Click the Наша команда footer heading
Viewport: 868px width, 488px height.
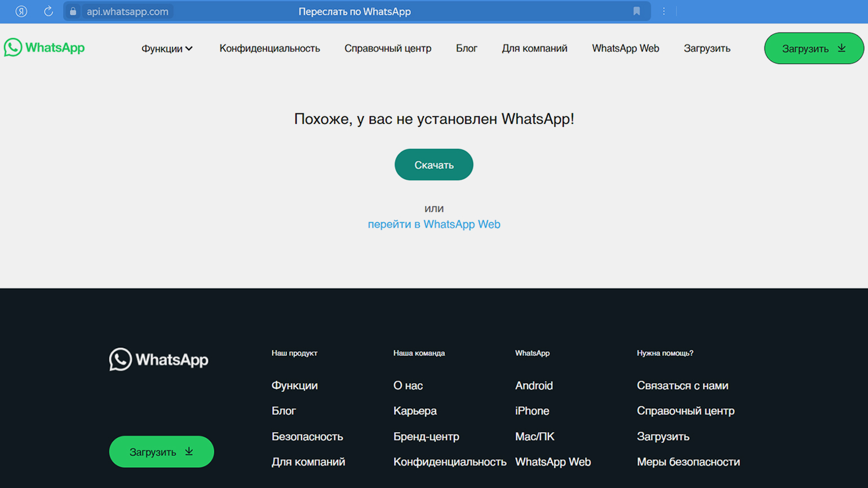click(x=419, y=353)
